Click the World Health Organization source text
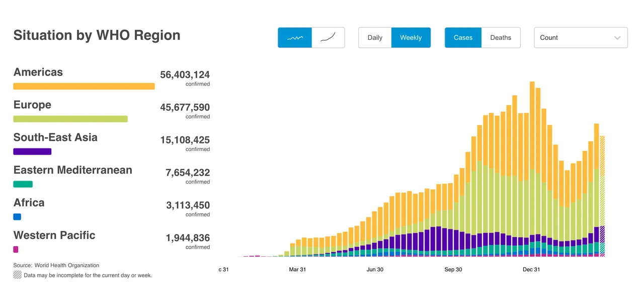This screenshot has height=302, width=644. tap(67, 265)
